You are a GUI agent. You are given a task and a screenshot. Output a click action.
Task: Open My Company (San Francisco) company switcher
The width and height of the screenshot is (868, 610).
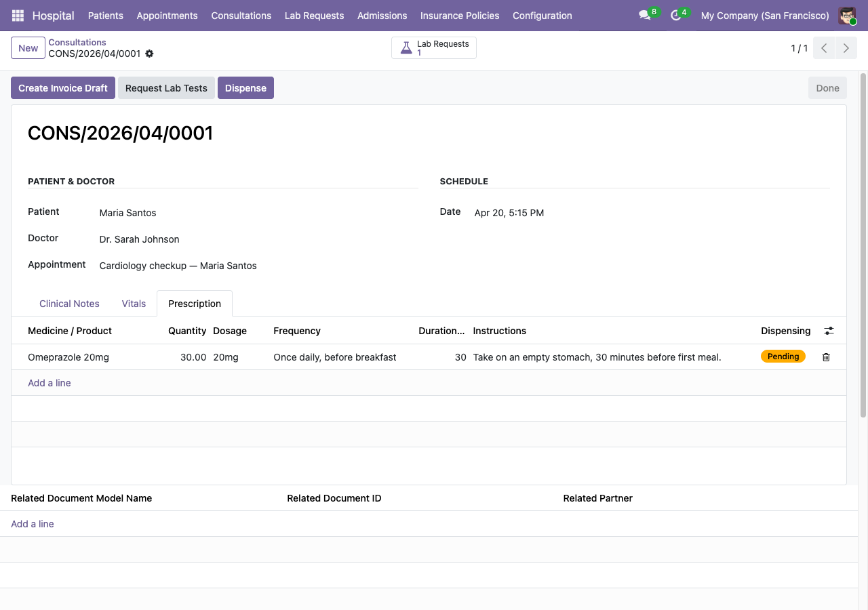tap(765, 16)
